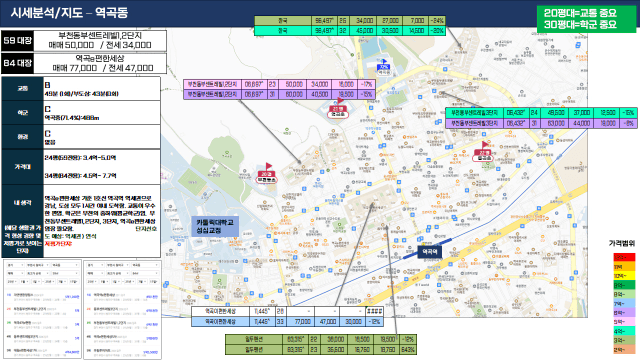Open first dropdown in left ranking panel top row

tap(16, 265)
